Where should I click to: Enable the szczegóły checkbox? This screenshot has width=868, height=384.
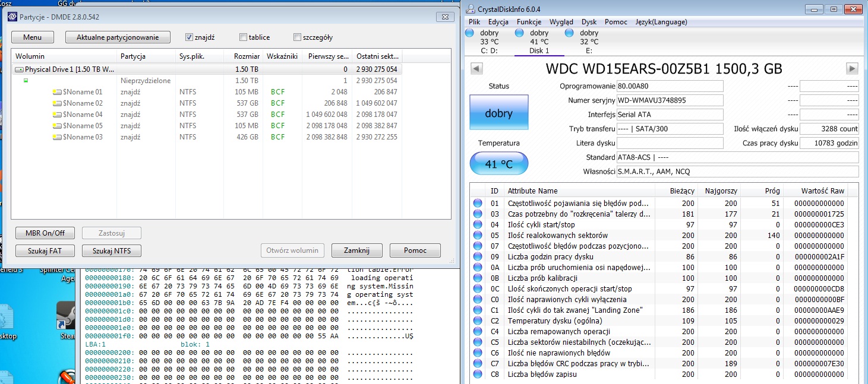(x=298, y=37)
